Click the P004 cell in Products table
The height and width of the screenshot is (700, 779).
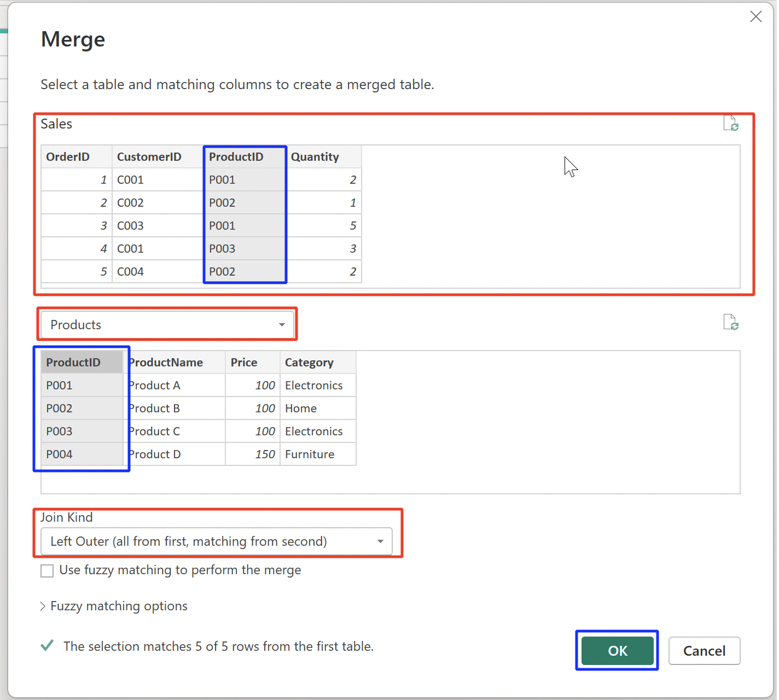point(82,454)
